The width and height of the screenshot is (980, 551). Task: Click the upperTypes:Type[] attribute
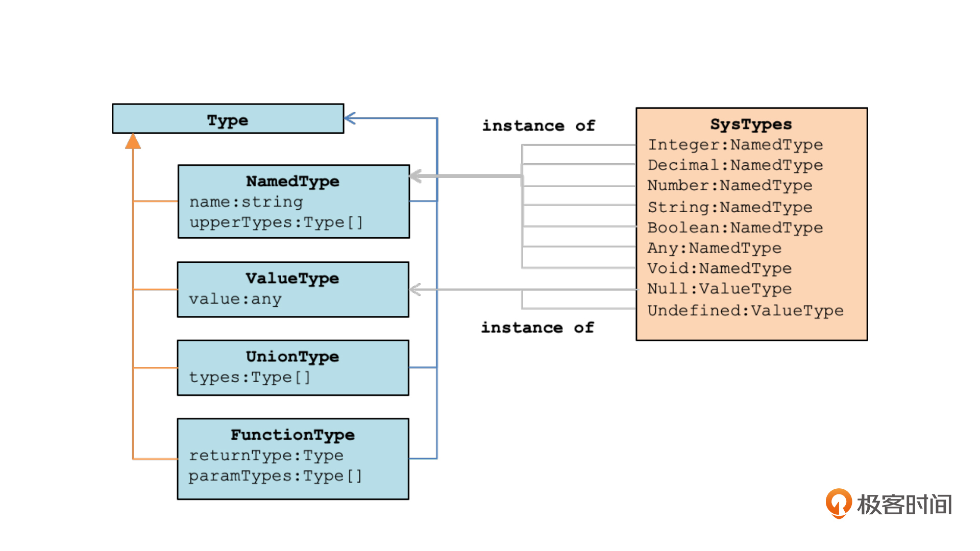click(276, 222)
